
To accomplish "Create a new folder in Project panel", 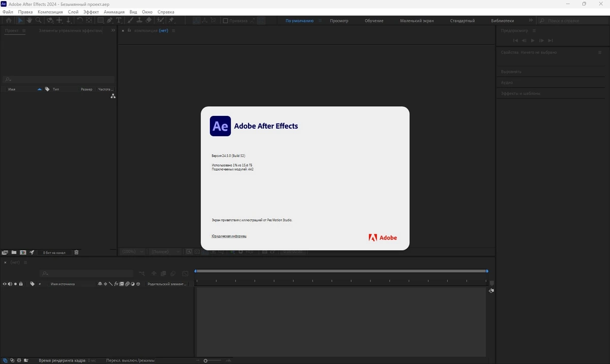I will [14, 252].
